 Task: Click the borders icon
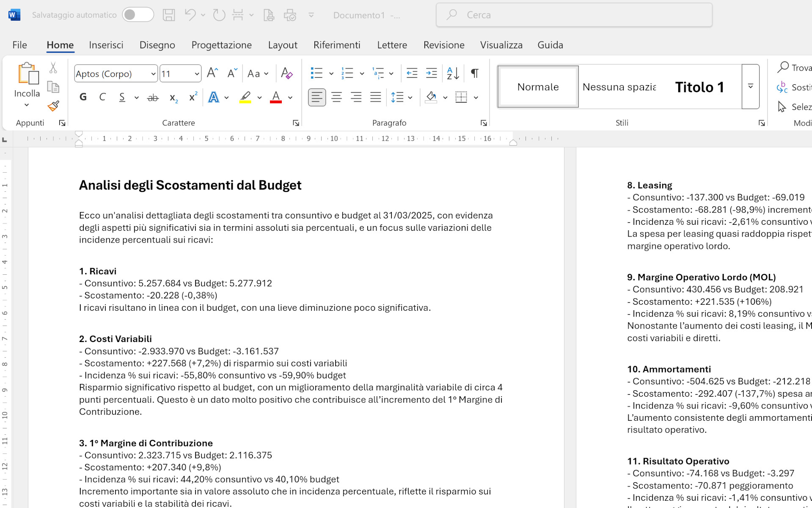click(461, 97)
